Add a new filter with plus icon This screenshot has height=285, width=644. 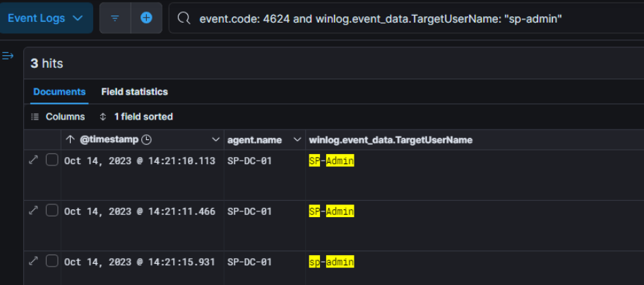click(x=146, y=18)
